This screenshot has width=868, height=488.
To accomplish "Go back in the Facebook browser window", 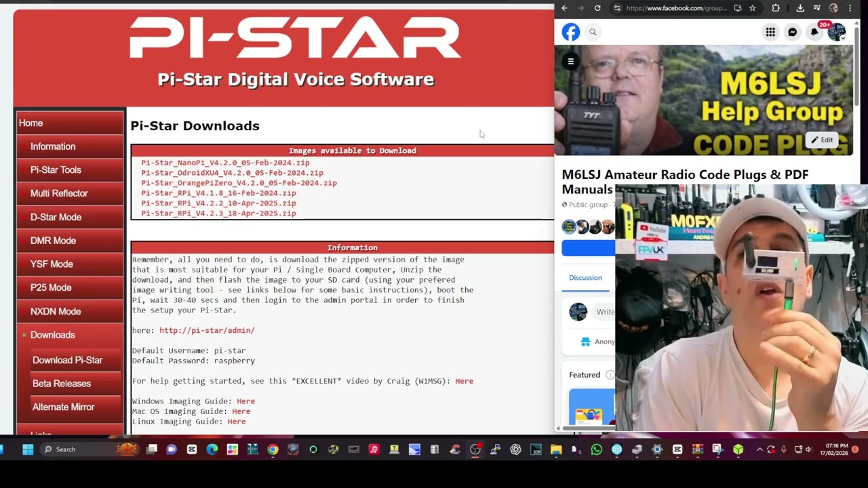I will 564,8.
